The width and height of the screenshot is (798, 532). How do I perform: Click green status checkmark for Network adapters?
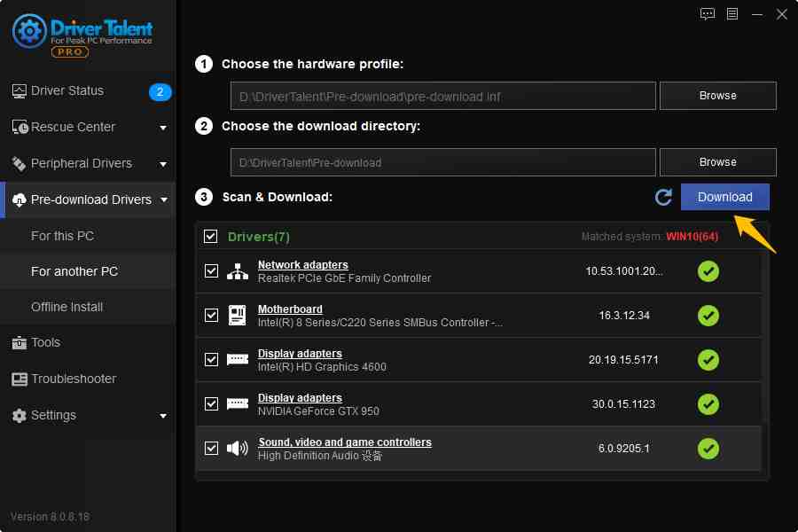point(708,271)
